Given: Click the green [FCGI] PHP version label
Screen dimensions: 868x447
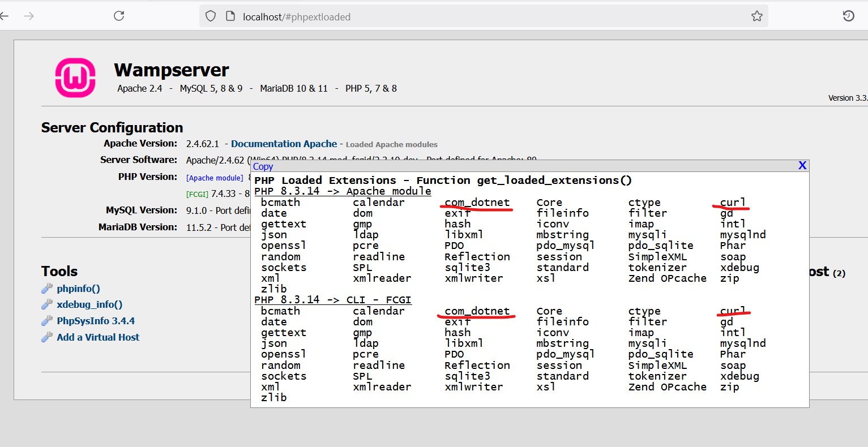Looking at the screenshot, I should coord(197,194).
